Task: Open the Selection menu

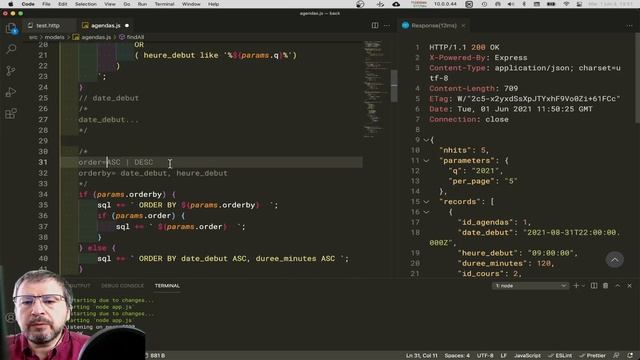Action: click(86, 4)
